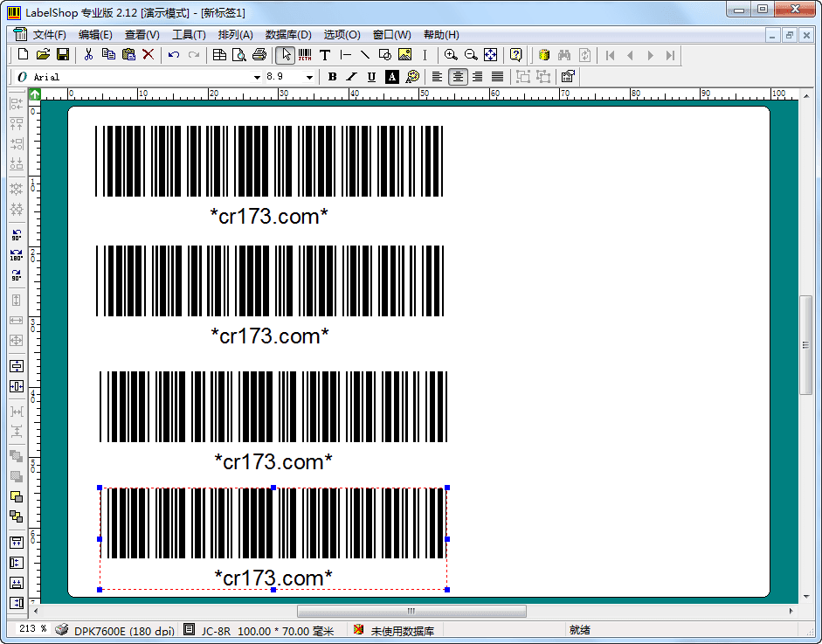Select the text tool (T icon)
This screenshot has height=644, width=822.
coord(325,55)
